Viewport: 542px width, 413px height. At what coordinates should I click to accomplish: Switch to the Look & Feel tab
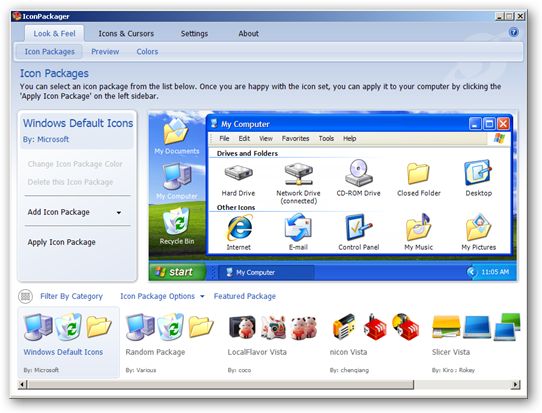pos(54,34)
